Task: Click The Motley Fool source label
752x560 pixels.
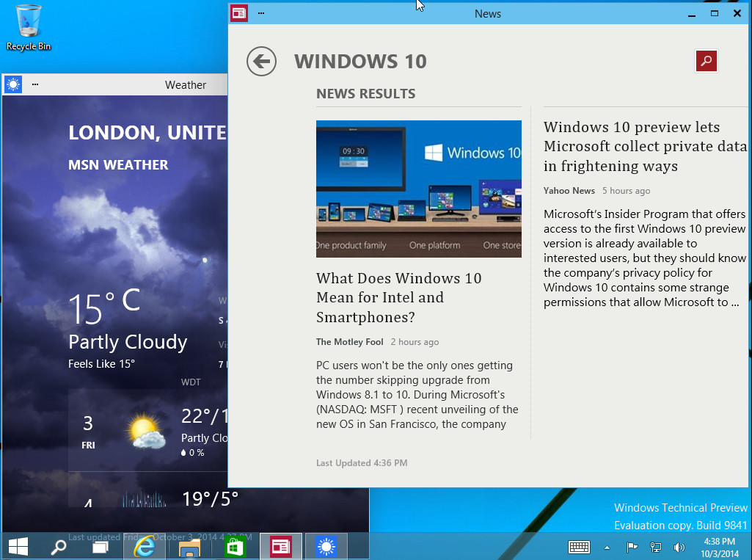Action: 350,342
